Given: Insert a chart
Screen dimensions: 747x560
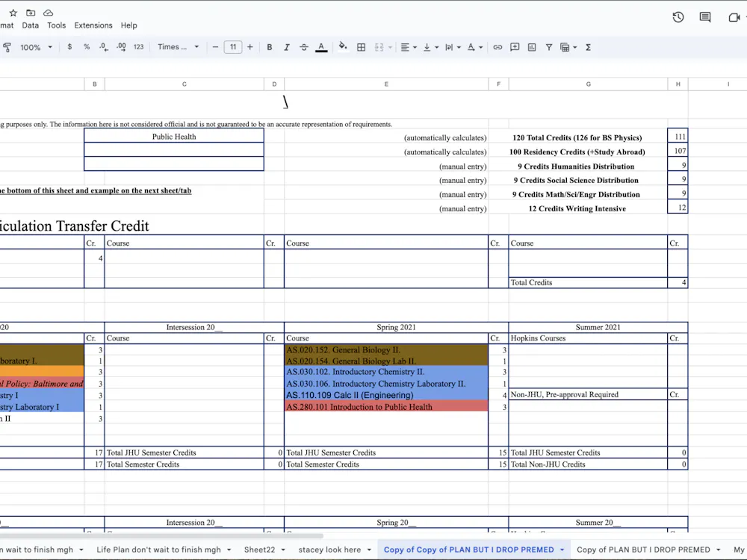Looking at the screenshot, I should (x=532, y=47).
